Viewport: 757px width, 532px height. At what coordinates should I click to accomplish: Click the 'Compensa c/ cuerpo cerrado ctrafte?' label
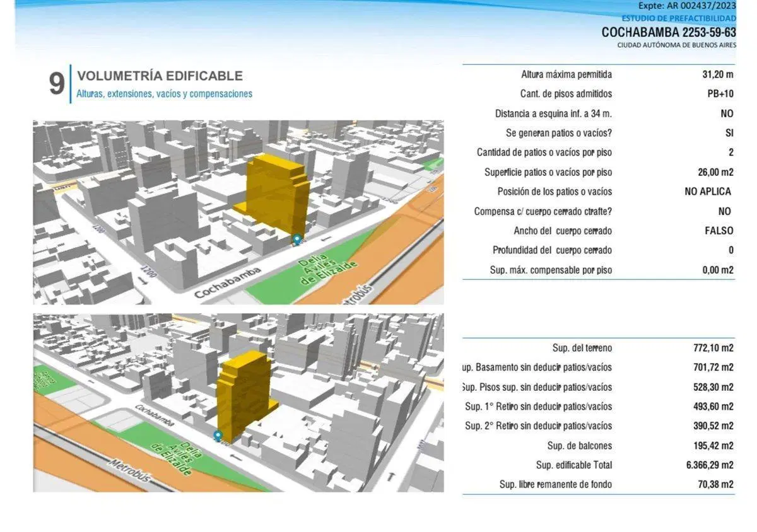point(543,212)
